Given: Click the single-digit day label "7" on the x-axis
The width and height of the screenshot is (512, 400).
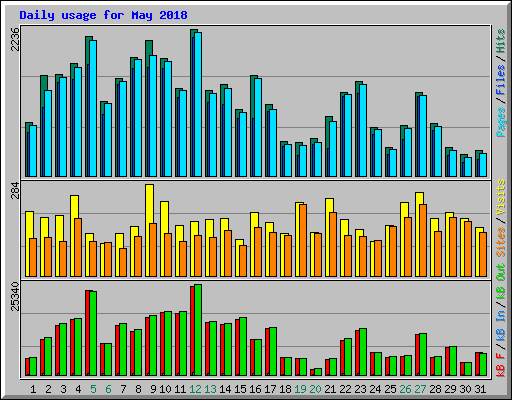Looking at the screenshot, I should click(123, 389).
